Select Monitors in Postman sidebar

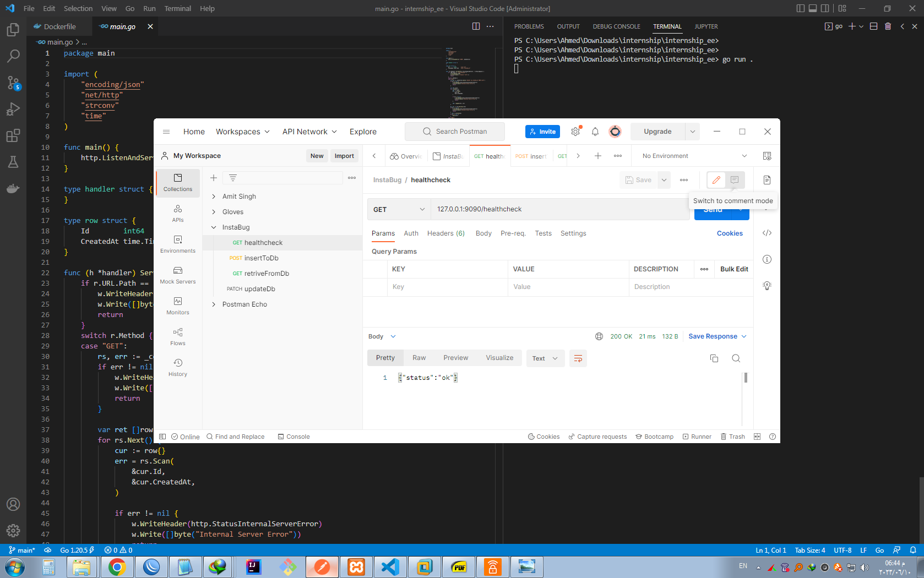tap(178, 306)
